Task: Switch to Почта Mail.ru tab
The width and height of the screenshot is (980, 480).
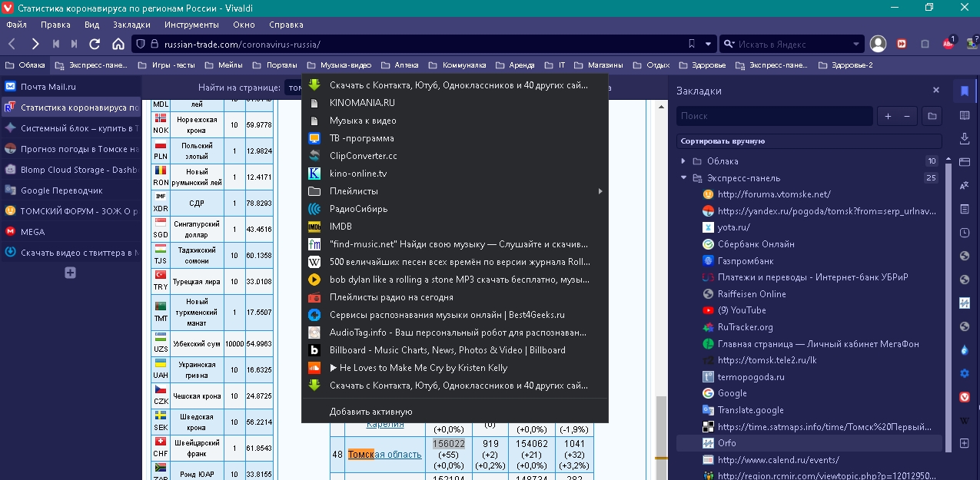Action: 71,87
